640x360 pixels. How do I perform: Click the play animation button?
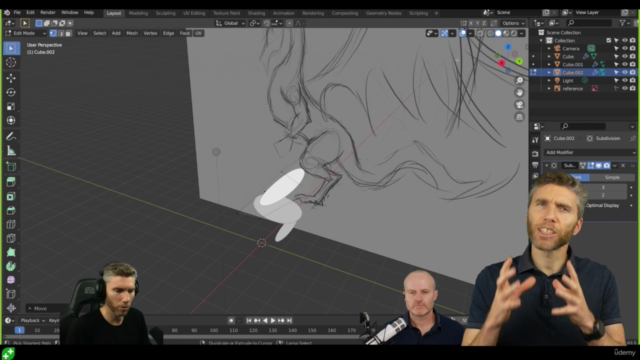click(x=273, y=320)
